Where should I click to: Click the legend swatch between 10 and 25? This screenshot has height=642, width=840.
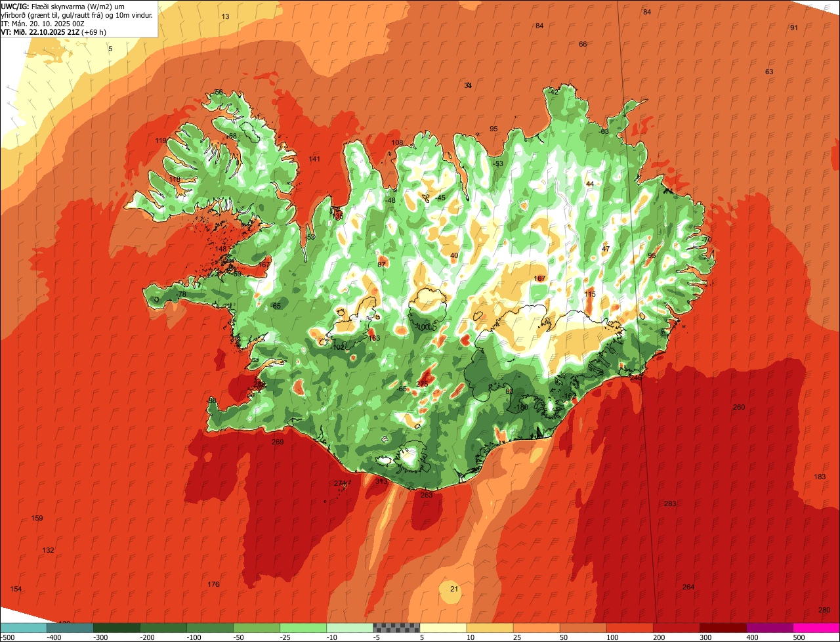pos(490,628)
